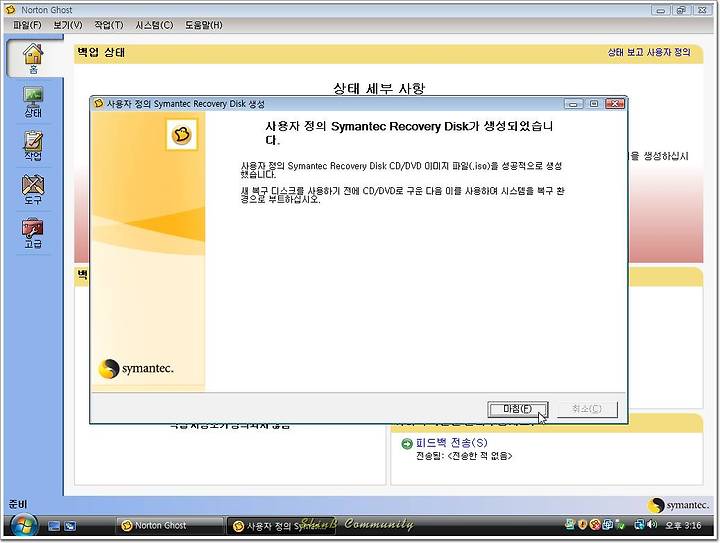Click the 피드백 전송(S) link
The image size is (720, 543).
tap(451, 442)
